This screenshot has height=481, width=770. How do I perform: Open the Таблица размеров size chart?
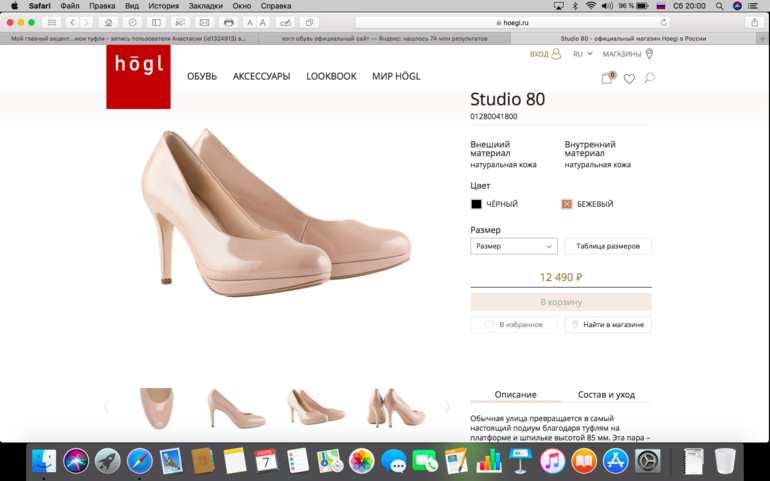608,246
